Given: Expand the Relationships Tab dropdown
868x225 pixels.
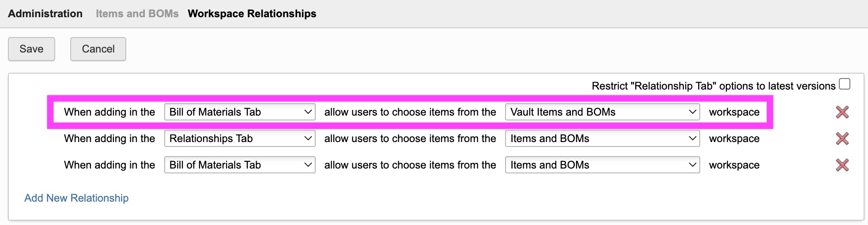Looking at the screenshot, I should pos(240,139).
